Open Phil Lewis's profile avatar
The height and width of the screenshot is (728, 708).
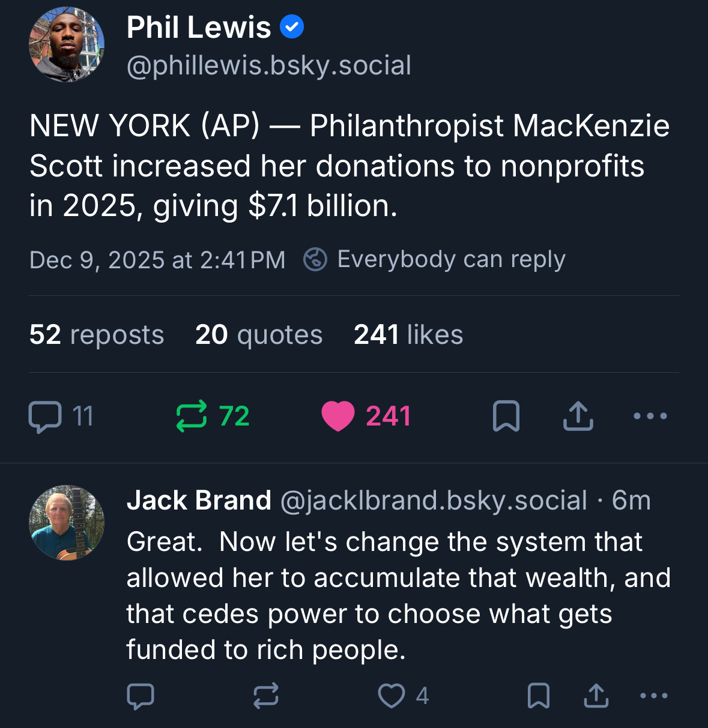point(67,44)
